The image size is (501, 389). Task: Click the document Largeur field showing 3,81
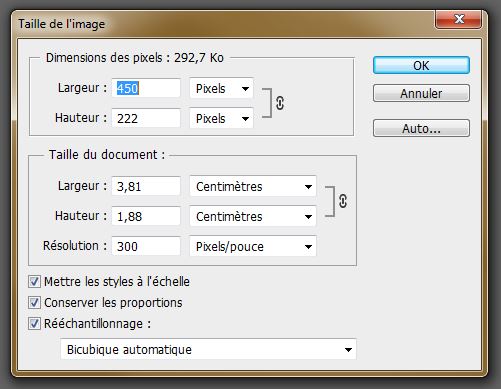tap(146, 186)
